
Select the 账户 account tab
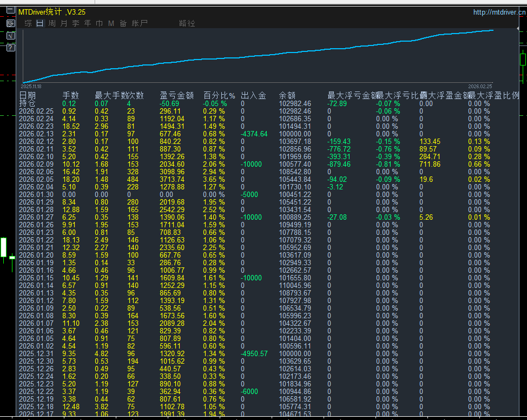(140, 23)
